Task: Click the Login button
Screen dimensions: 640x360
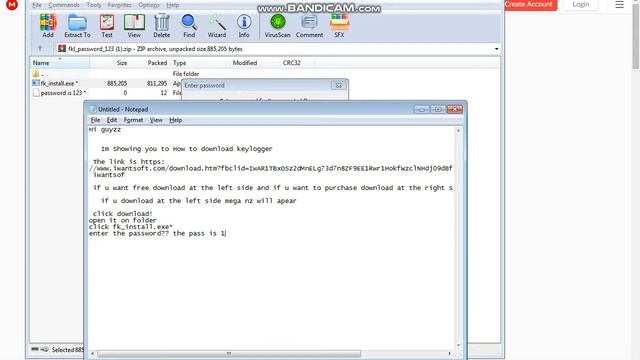Action: click(580, 4)
